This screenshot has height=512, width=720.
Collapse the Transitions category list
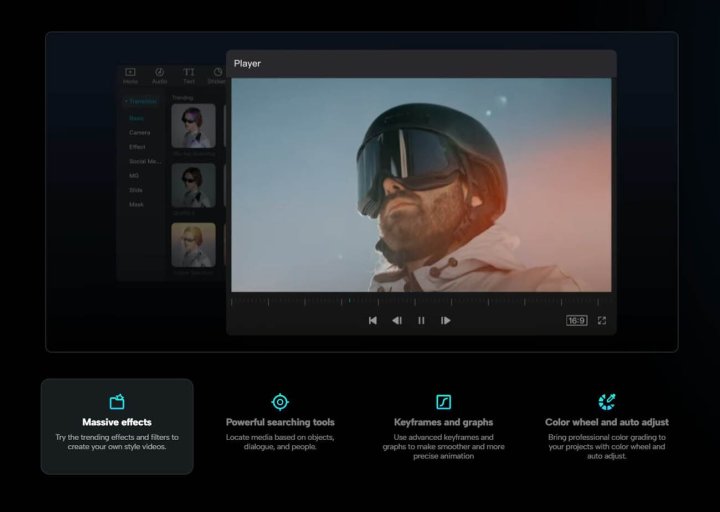[x=141, y=102]
